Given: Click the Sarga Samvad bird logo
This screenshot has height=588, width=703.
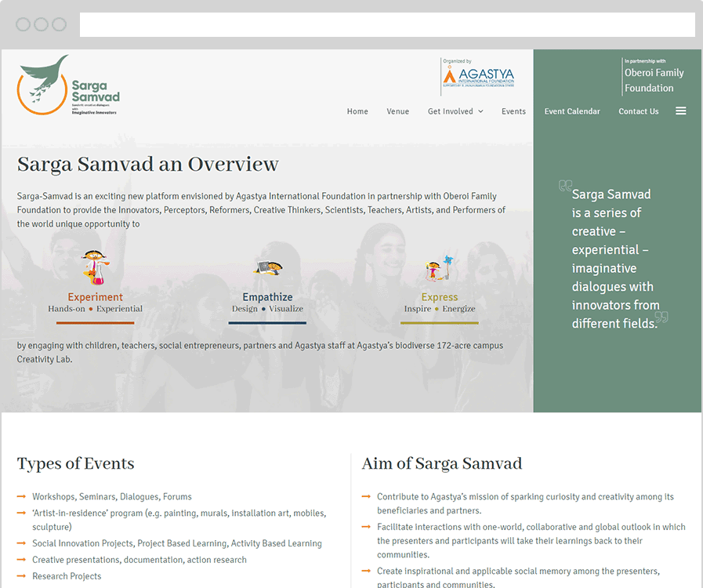Looking at the screenshot, I should point(68,85).
